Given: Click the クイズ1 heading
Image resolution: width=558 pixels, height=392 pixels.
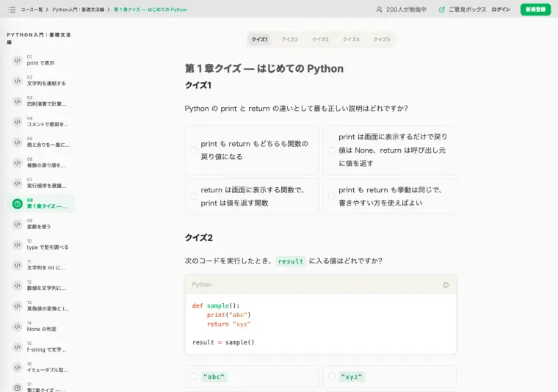Looking at the screenshot, I should click(x=198, y=85).
